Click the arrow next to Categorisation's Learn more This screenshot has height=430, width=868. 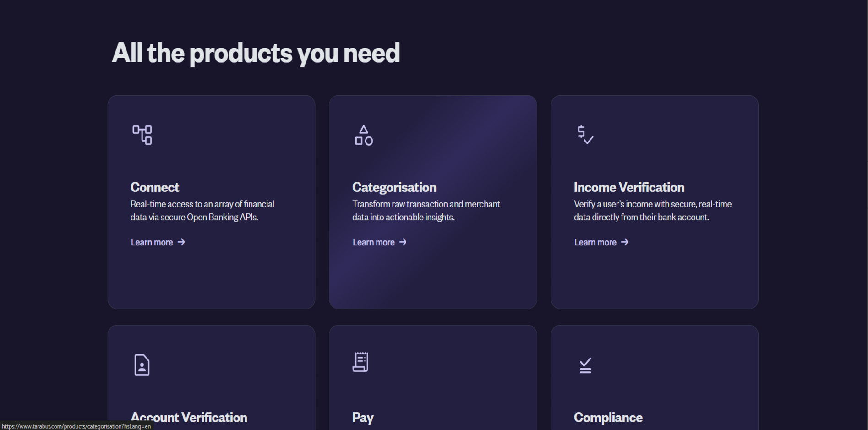(403, 242)
